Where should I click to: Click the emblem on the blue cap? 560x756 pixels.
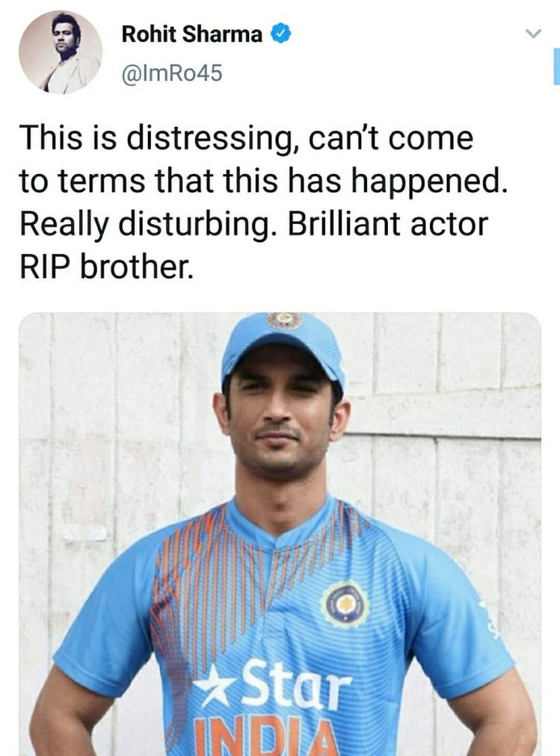pos(284,320)
